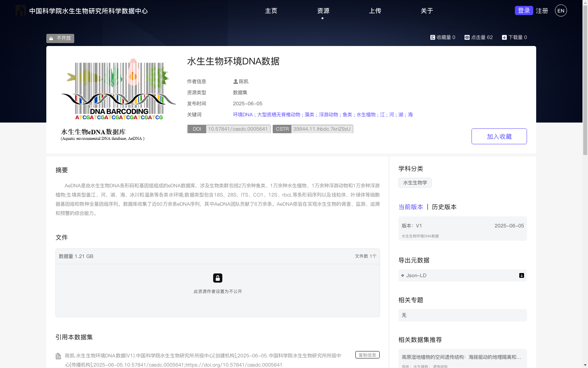Click the site logo in the top-left corner
Screen dimensions: 588x368
[21, 11]
